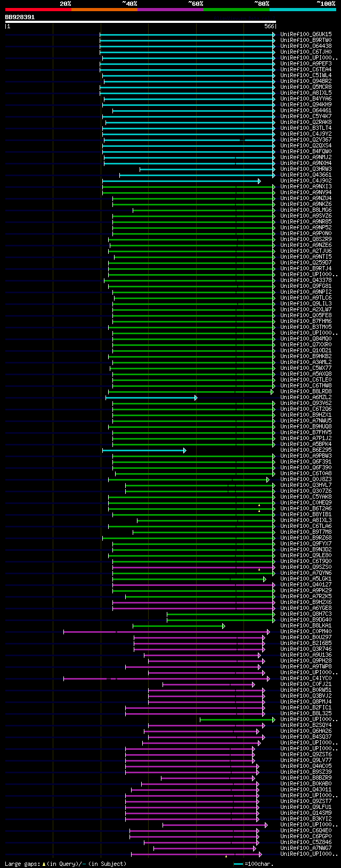Select UniRef100_C5IWL4 label

[x=306, y=76]
